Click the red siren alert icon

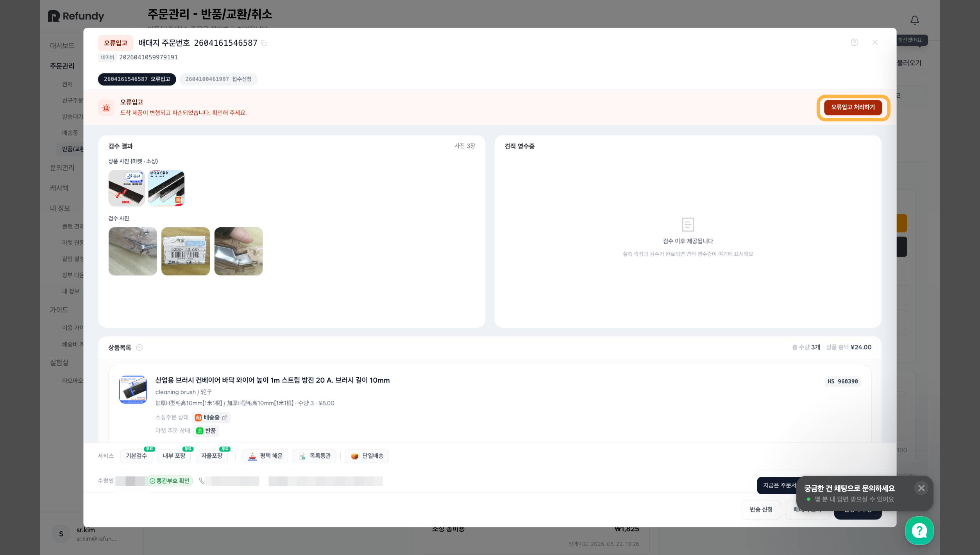[106, 107]
